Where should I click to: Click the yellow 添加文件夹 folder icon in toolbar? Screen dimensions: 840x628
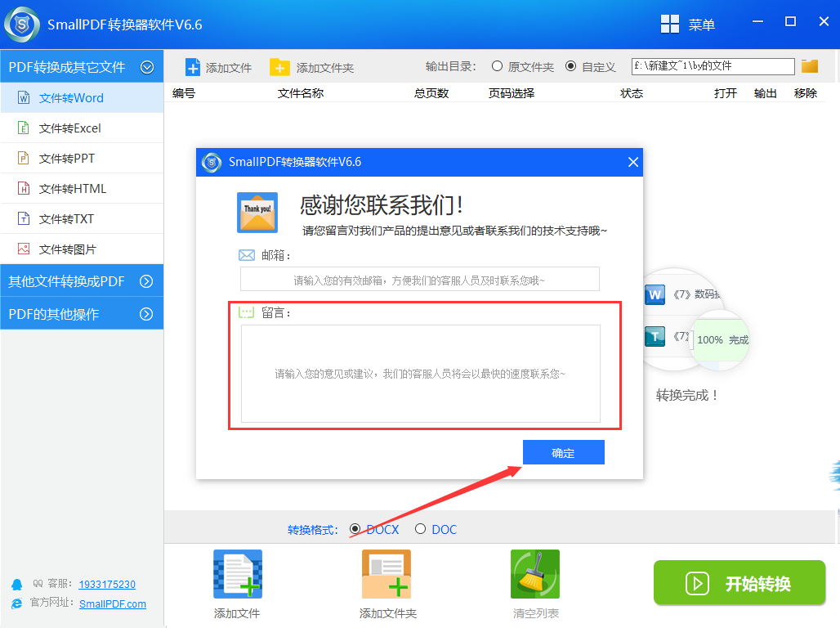[x=279, y=67]
